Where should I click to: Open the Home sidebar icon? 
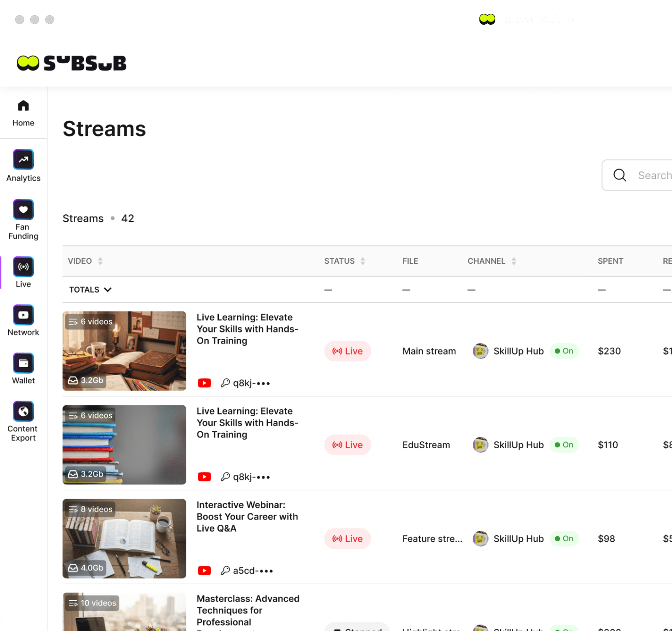23,106
